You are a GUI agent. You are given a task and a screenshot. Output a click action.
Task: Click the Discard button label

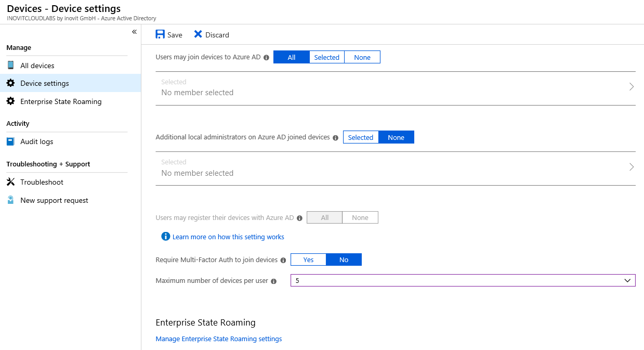point(217,35)
